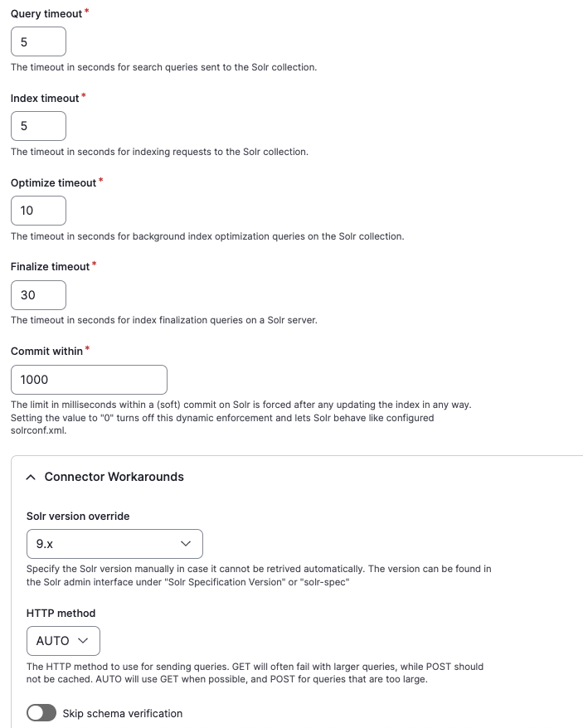Click the HTTP method label

(61, 614)
